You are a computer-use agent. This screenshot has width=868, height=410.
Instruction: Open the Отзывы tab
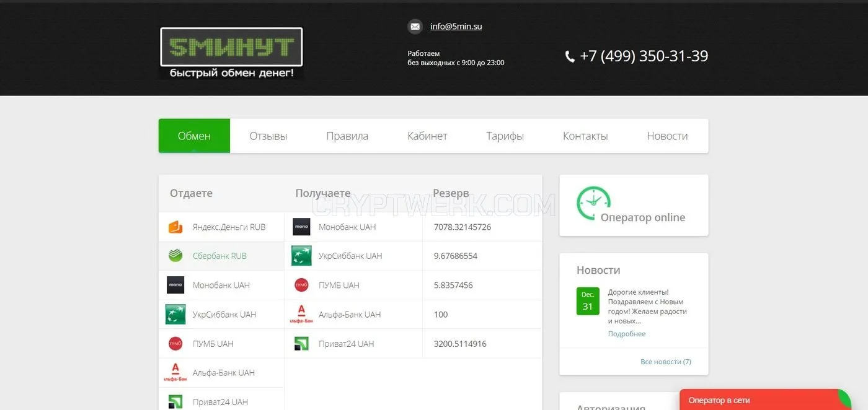[268, 136]
